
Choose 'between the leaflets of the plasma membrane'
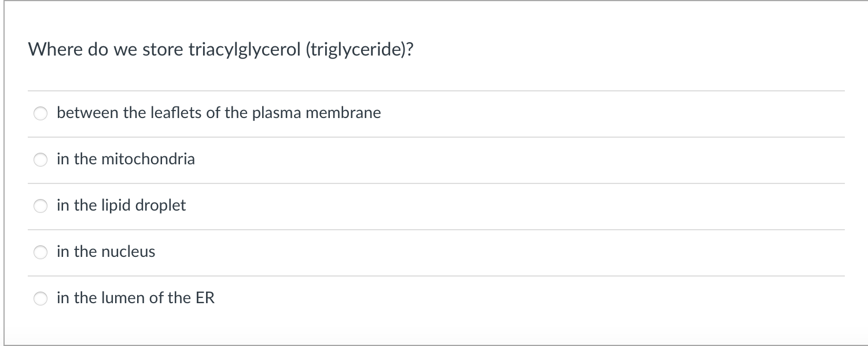coord(219,113)
